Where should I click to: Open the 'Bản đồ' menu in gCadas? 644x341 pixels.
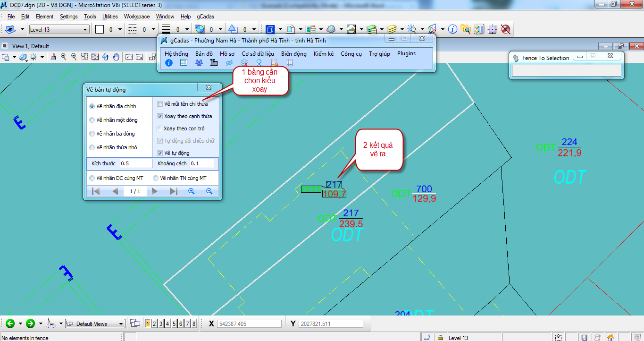tap(204, 53)
